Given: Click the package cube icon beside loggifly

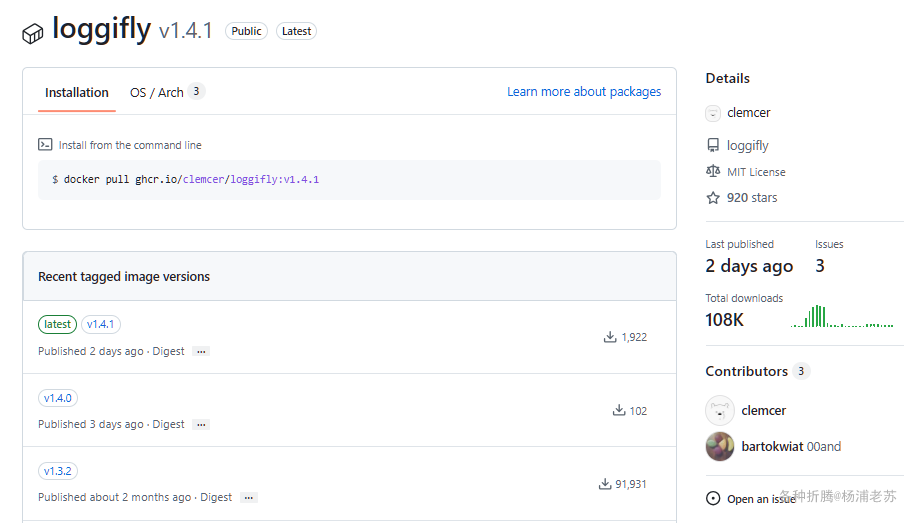Looking at the screenshot, I should pos(33,34).
